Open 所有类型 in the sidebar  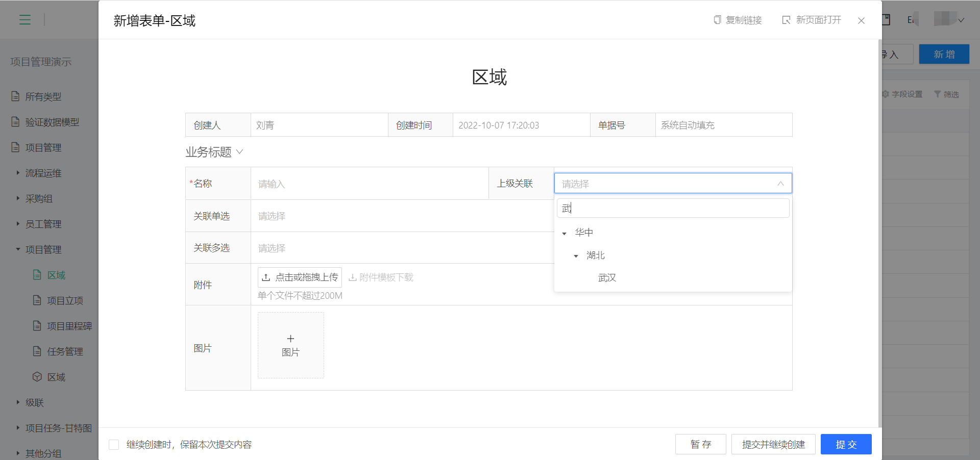(x=43, y=96)
